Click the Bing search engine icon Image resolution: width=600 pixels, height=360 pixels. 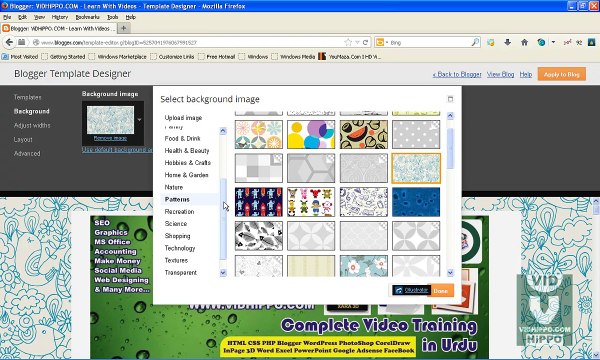click(380, 42)
